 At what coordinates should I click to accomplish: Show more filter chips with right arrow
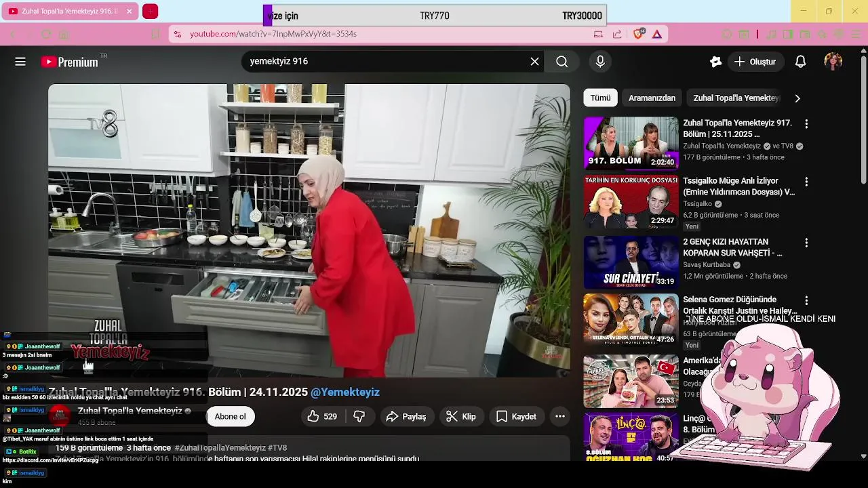pyautogui.click(x=797, y=98)
